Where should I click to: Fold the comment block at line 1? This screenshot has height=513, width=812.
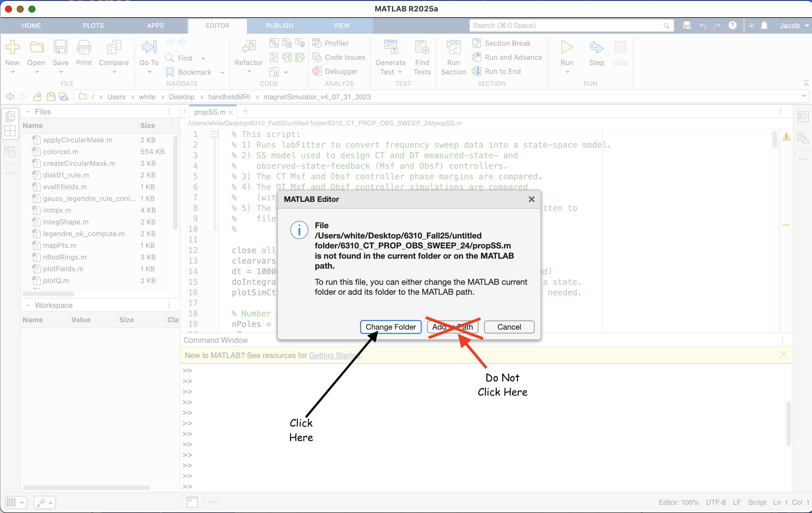pos(214,134)
